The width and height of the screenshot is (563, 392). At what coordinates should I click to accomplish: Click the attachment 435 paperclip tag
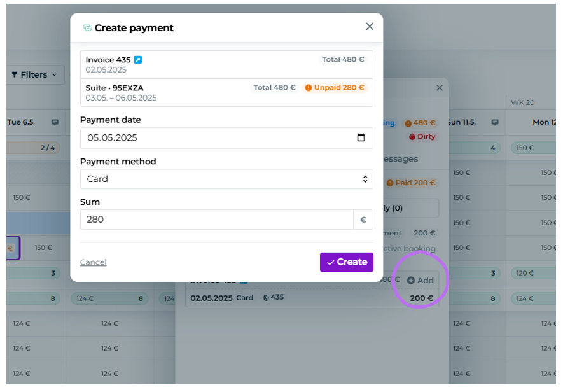pyautogui.click(x=274, y=298)
